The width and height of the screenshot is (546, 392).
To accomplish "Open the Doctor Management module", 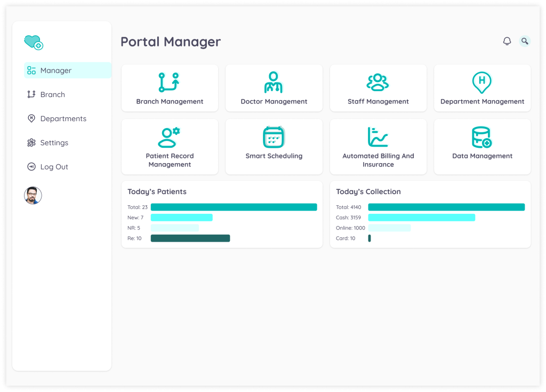I will [274, 87].
